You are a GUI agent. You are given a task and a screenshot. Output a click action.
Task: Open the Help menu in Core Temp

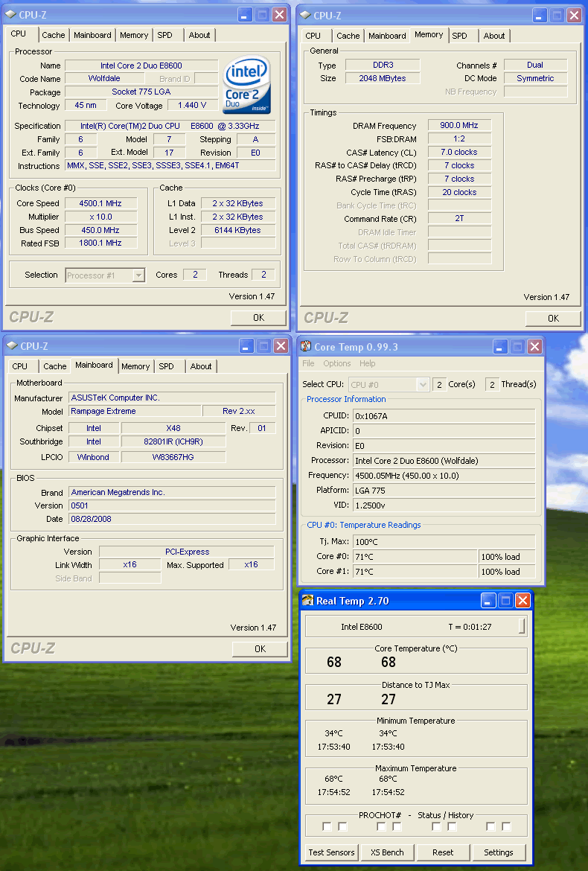pyautogui.click(x=368, y=363)
